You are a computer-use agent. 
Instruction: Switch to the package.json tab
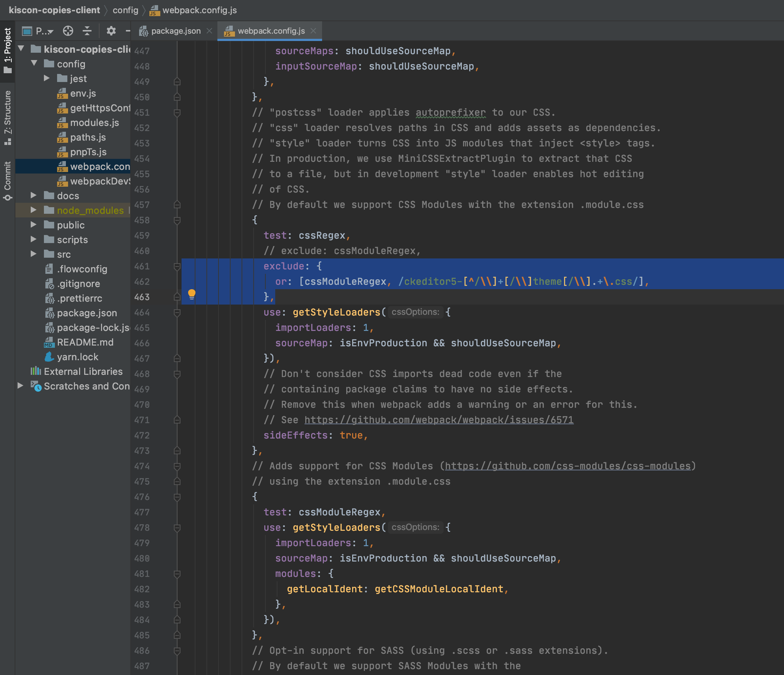176,31
